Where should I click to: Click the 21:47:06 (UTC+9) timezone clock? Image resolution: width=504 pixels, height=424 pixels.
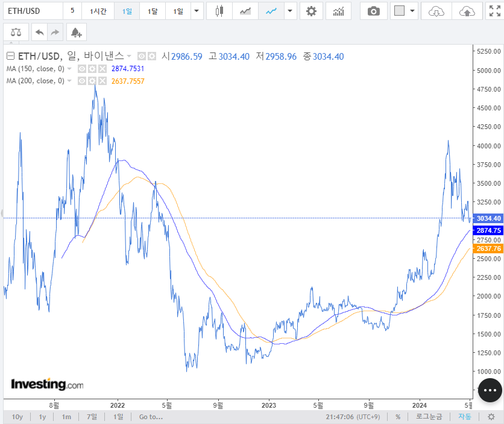click(x=353, y=417)
